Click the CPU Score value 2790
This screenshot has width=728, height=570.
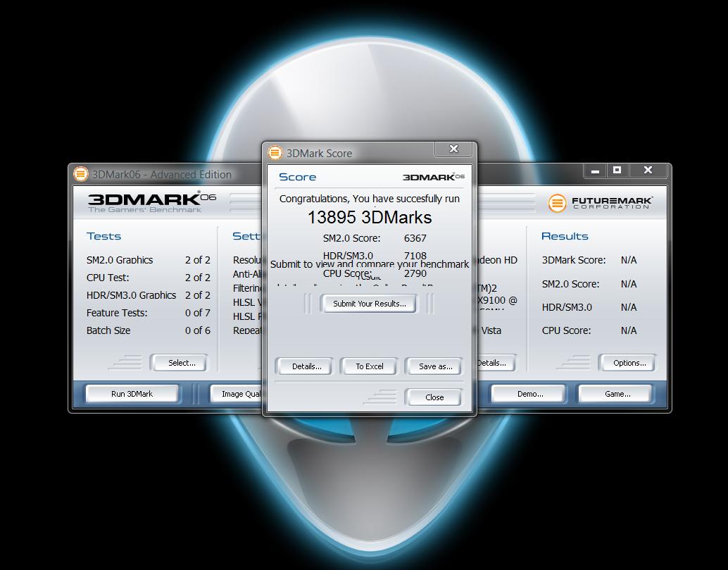point(415,273)
